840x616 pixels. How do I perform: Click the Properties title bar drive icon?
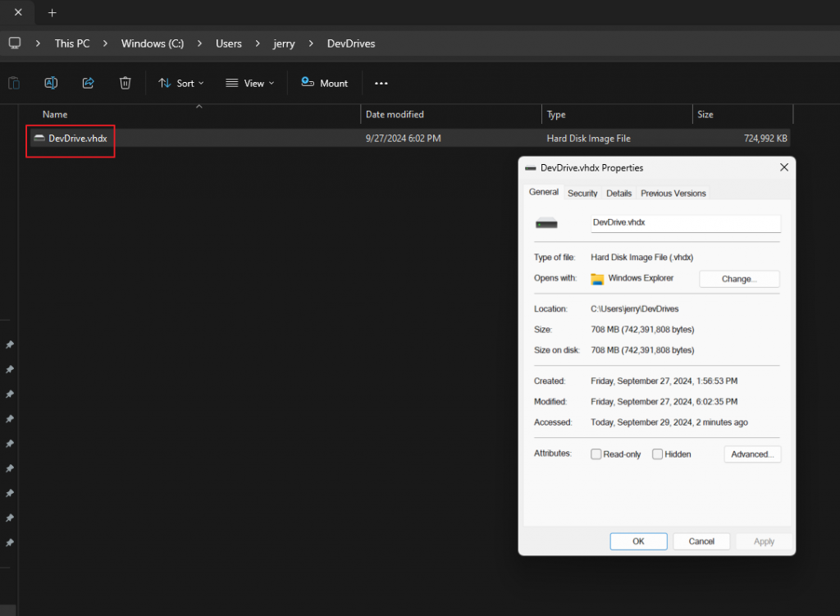click(531, 167)
